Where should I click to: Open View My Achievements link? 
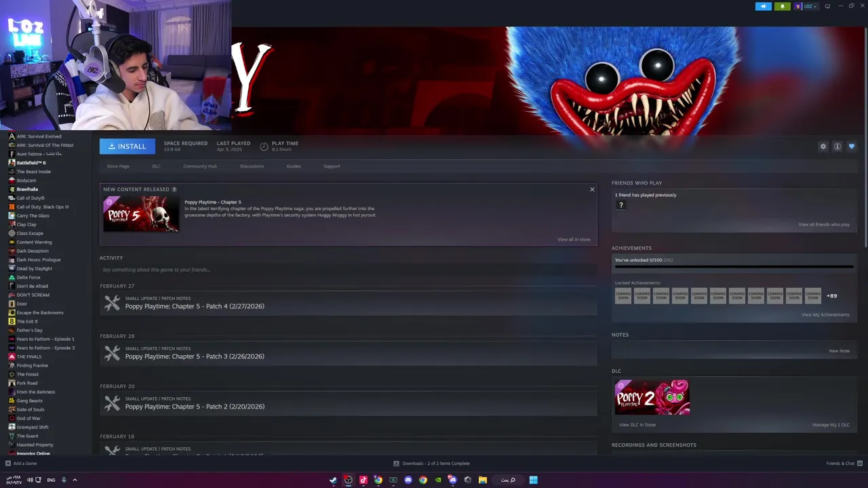pos(825,314)
